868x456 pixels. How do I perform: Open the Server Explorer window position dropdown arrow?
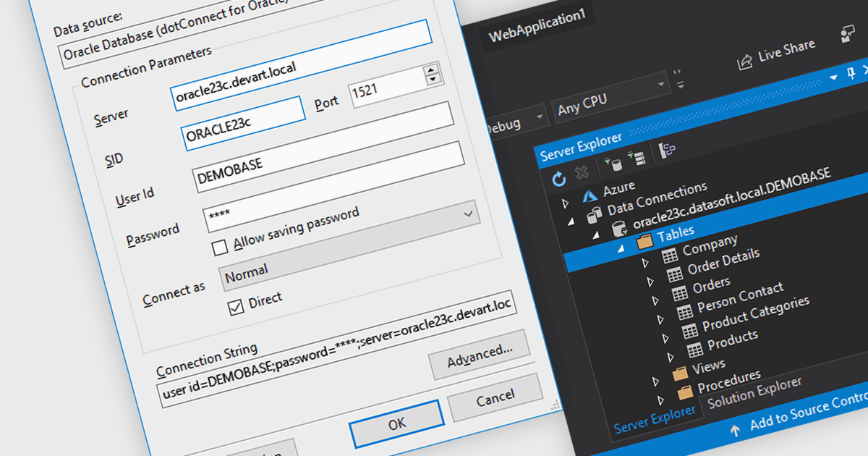click(x=833, y=77)
